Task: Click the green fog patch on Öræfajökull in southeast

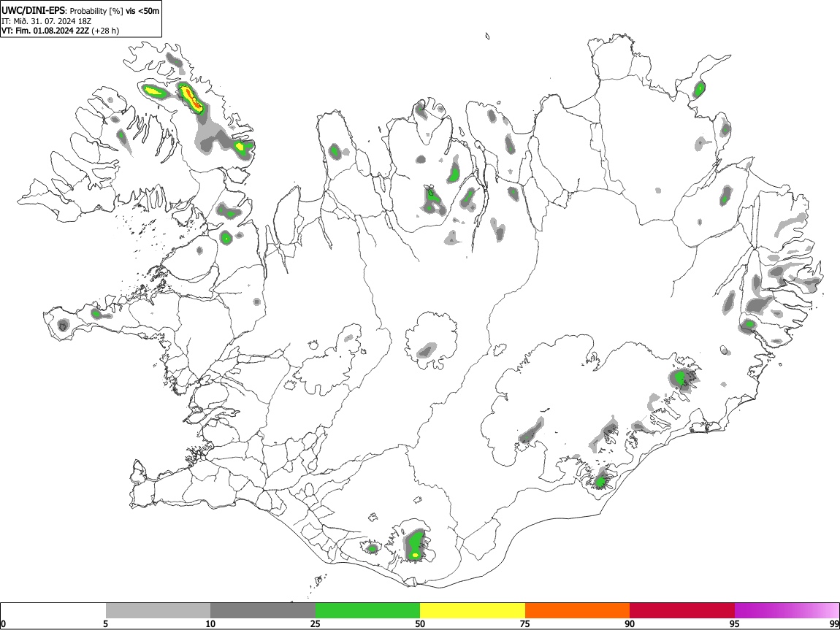Action: pos(600,481)
